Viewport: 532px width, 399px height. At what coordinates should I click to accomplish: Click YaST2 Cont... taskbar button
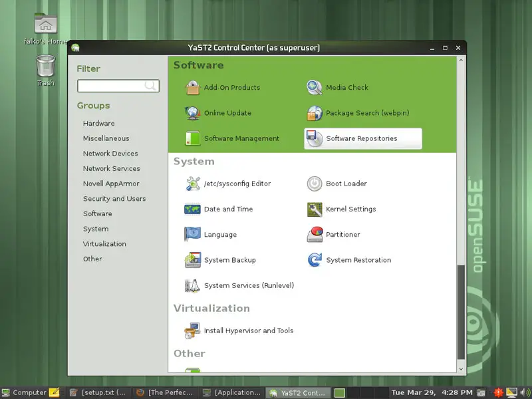click(298, 392)
